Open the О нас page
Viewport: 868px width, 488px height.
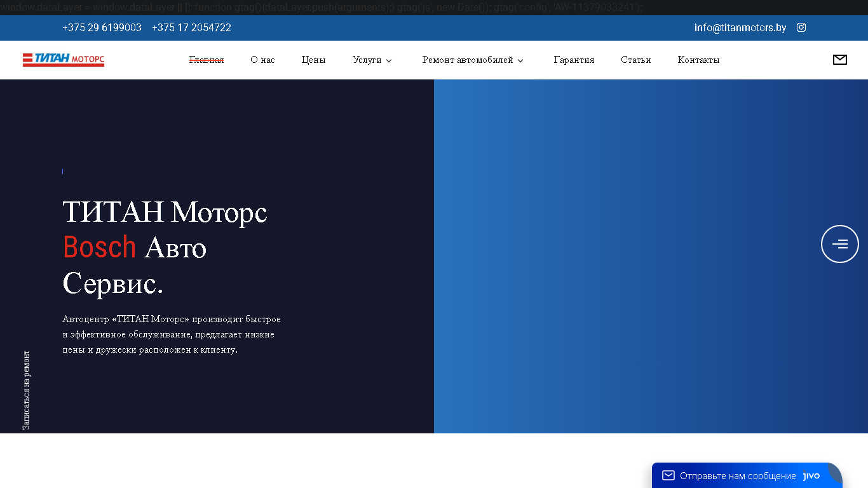pyautogui.click(x=262, y=60)
